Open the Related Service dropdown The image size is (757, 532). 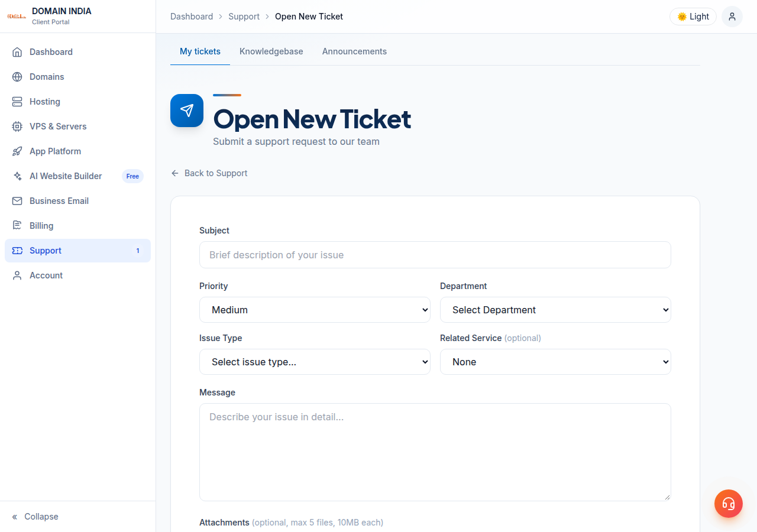[555, 362]
